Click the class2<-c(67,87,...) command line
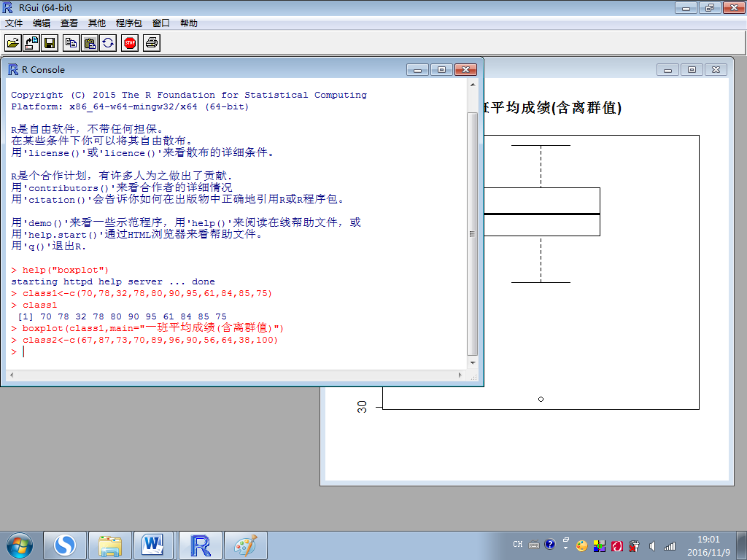 [144, 340]
